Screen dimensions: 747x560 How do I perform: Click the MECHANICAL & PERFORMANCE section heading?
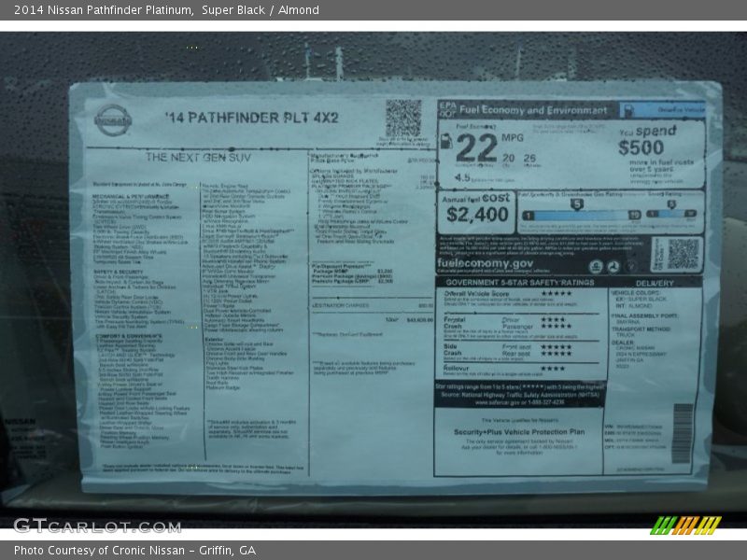tap(131, 196)
